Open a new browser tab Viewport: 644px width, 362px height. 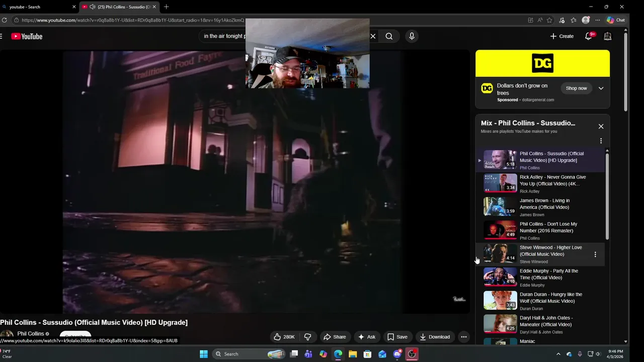click(166, 7)
